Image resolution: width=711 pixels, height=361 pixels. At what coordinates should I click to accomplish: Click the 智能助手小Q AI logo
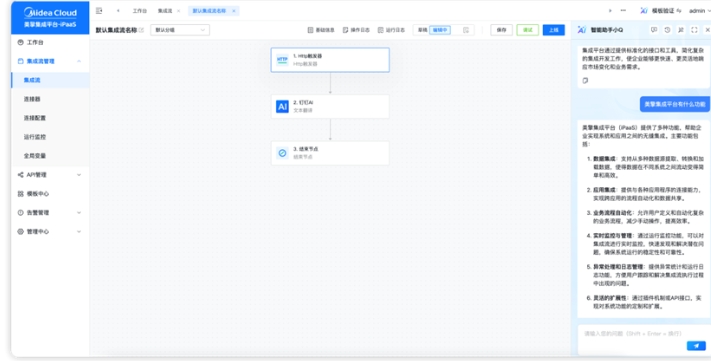(582, 30)
